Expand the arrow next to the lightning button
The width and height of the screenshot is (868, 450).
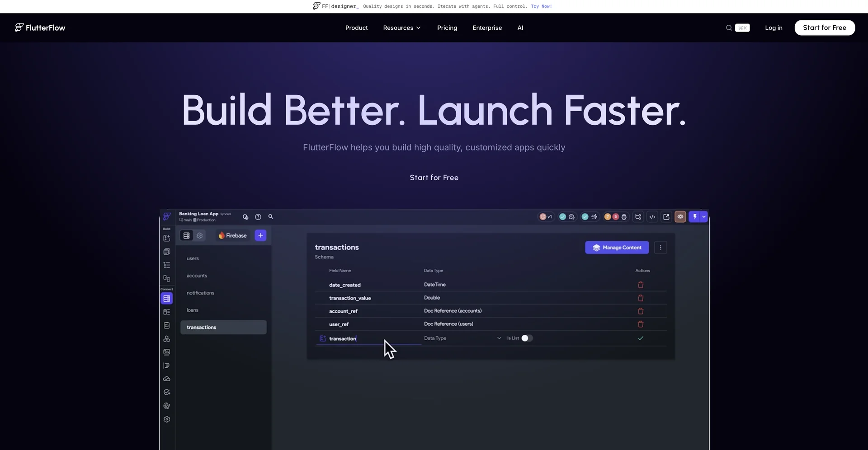(x=704, y=217)
